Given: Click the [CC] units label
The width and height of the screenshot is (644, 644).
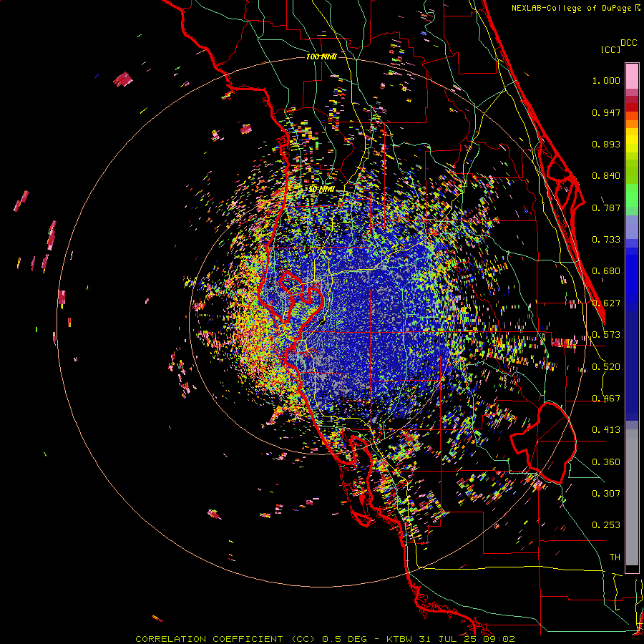Looking at the screenshot, I should (x=610, y=49).
